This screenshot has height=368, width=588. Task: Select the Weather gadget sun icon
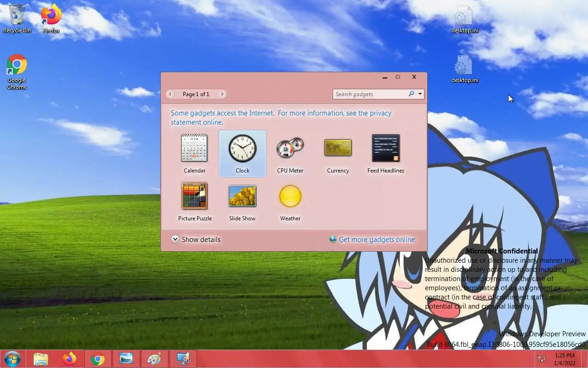290,196
